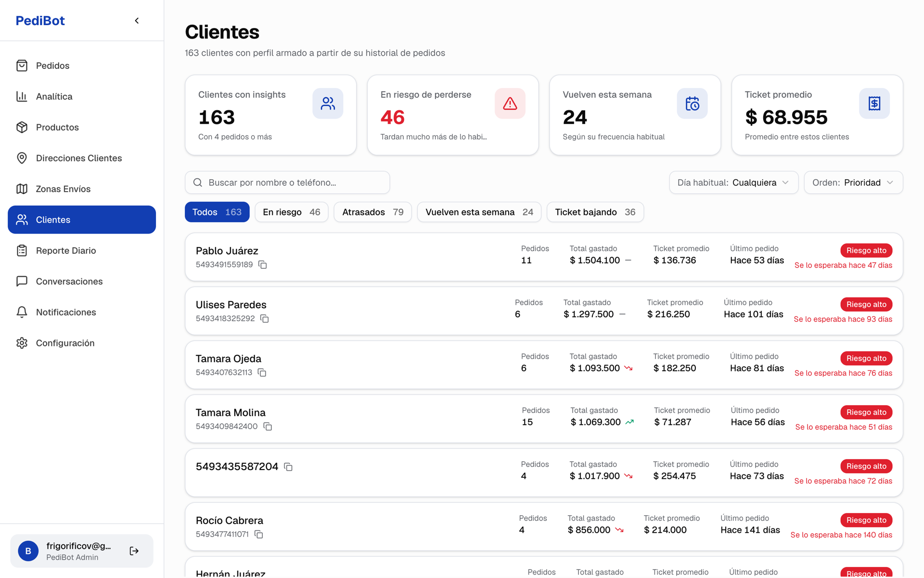Open Configuración settings
Viewport: 924px width, 578px height.
click(82, 343)
